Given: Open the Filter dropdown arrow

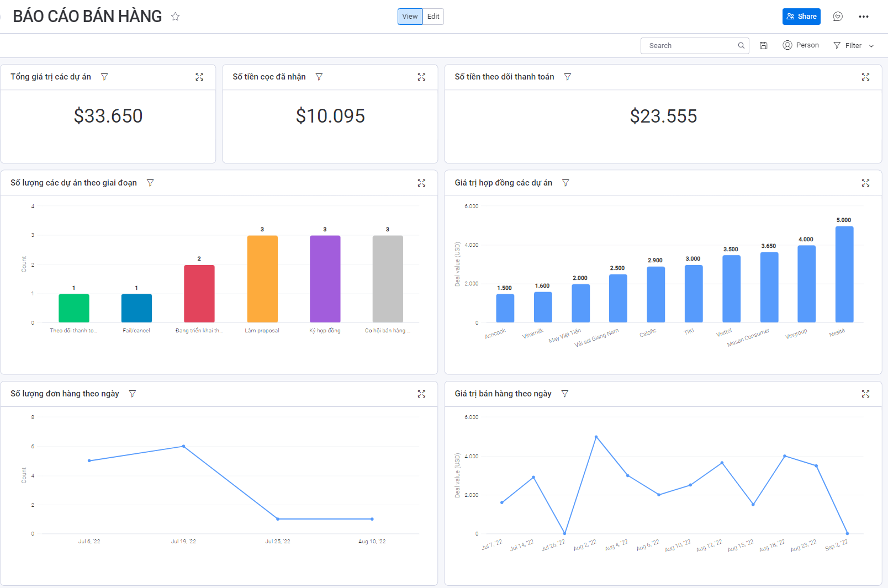Looking at the screenshot, I should point(871,46).
